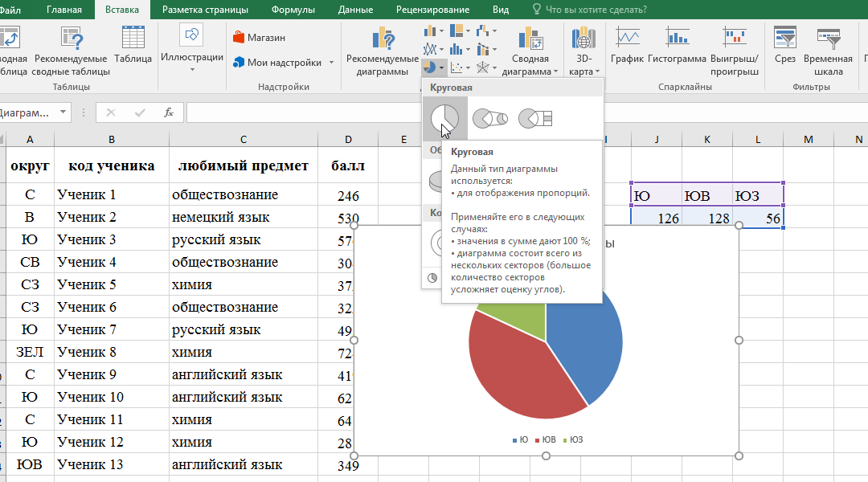868x482 pixels.
Task: Open the Формулы tab
Action: click(293, 10)
